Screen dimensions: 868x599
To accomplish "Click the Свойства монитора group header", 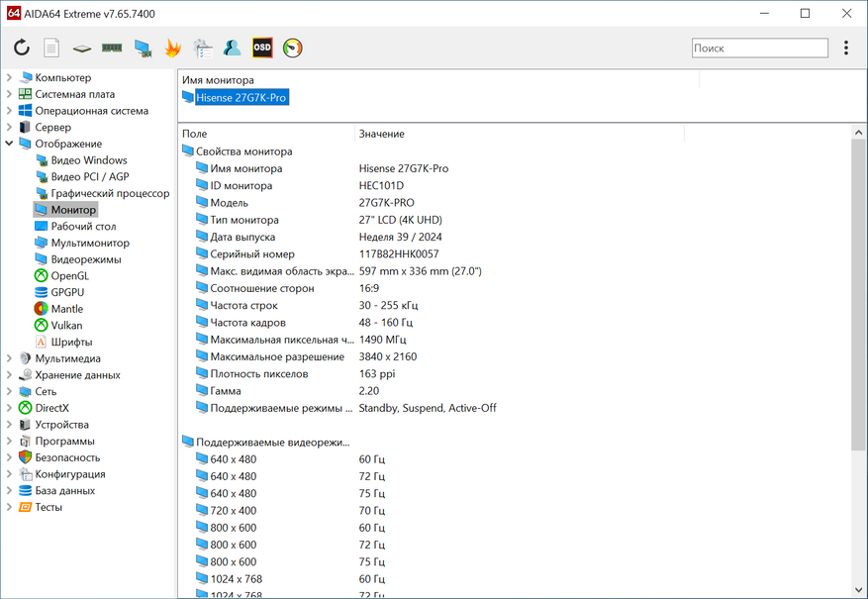I will (x=238, y=151).
